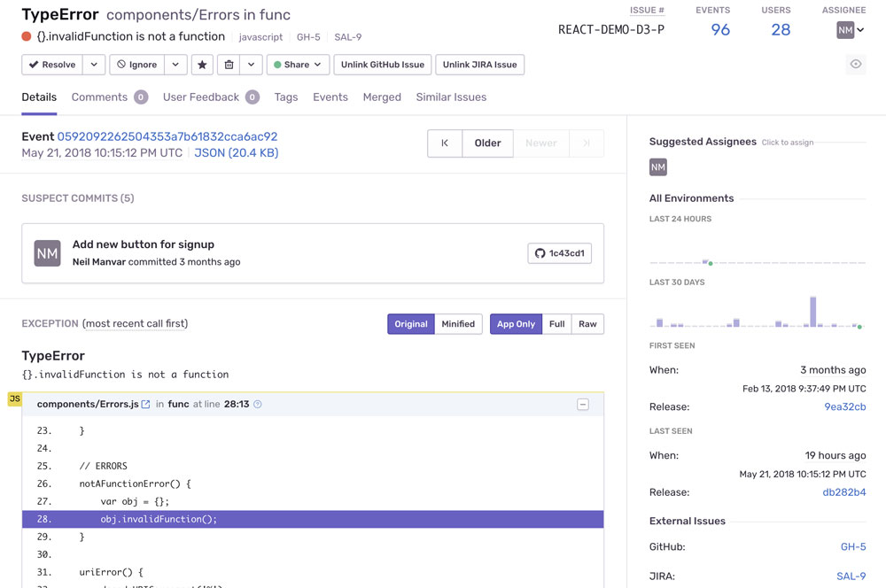Switch the stack trace to Minified
This screenshot has width=886, height=588.
(x=458, y=323)
